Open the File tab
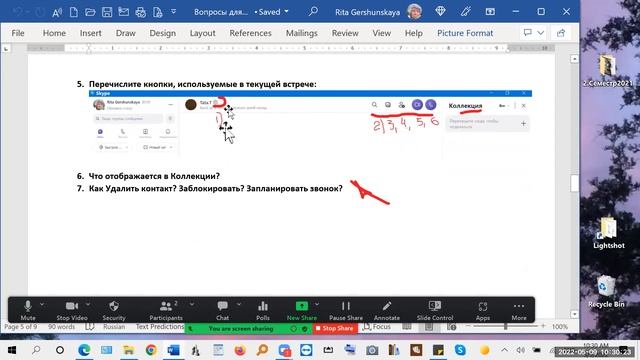The width and height of the screenshot is (640, 360). coord(18,33)
